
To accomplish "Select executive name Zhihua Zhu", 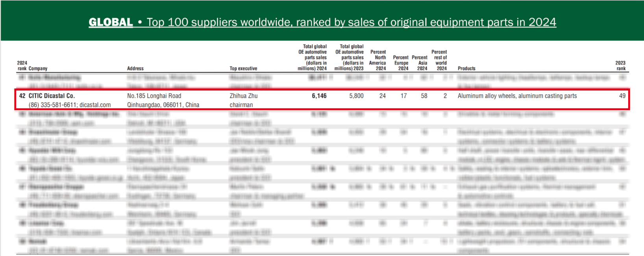I will point(243,96).
